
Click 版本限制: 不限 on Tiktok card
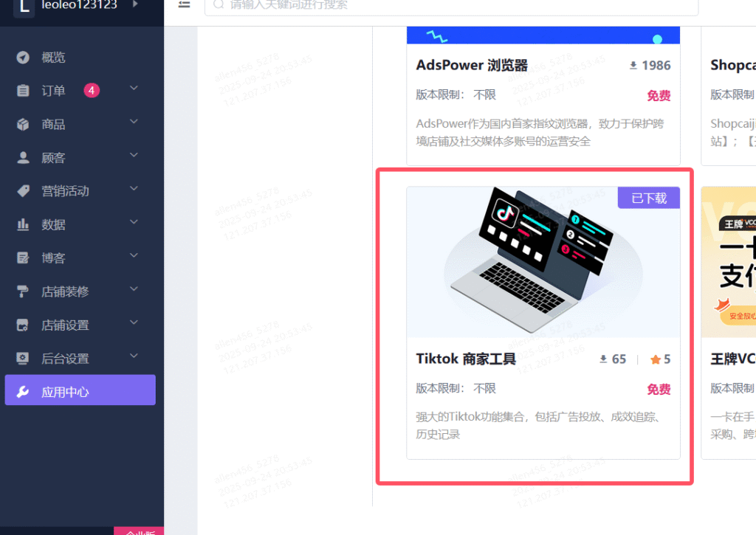pyautogui.click(x=456, y=388)
